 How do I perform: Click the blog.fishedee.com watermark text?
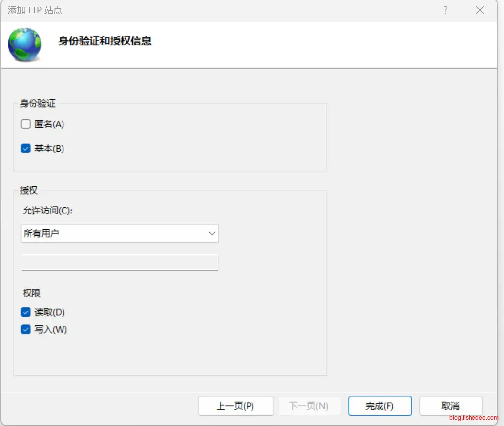(x=473, y=418)
